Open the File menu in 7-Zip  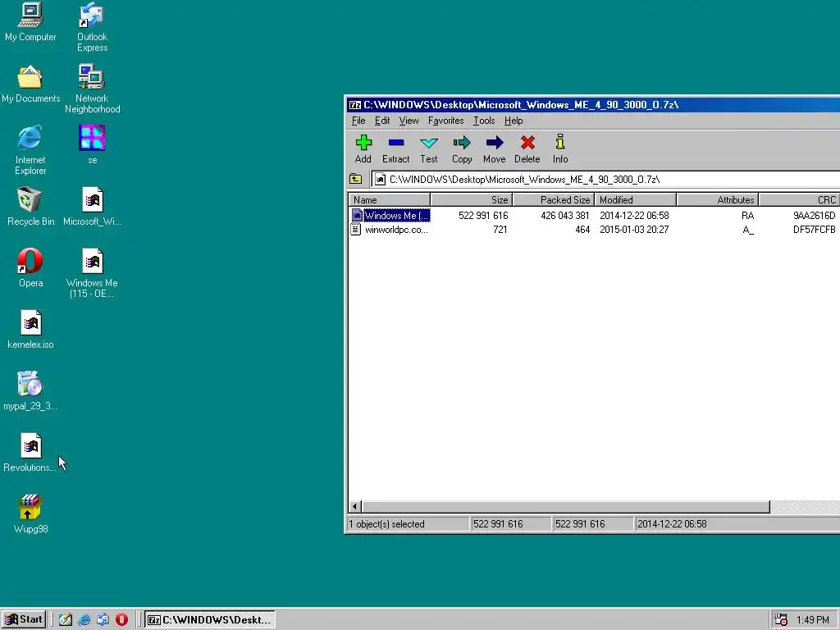358,121
